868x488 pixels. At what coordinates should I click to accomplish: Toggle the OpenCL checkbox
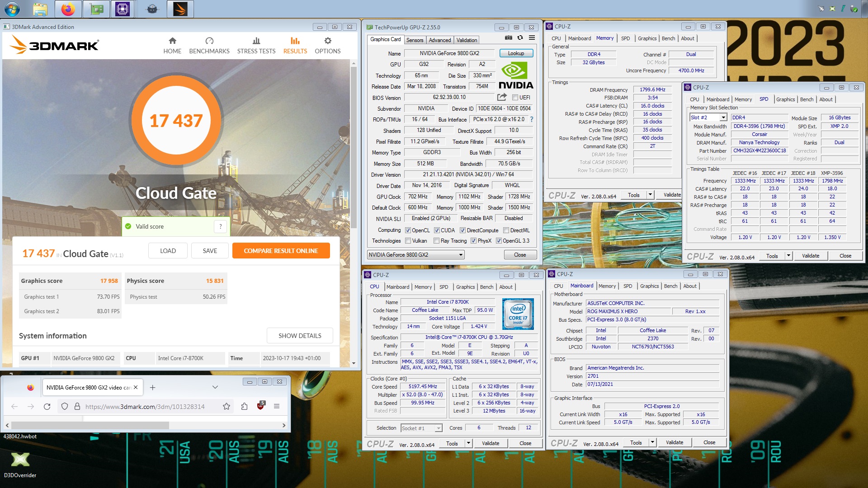[x=408, y=230]
